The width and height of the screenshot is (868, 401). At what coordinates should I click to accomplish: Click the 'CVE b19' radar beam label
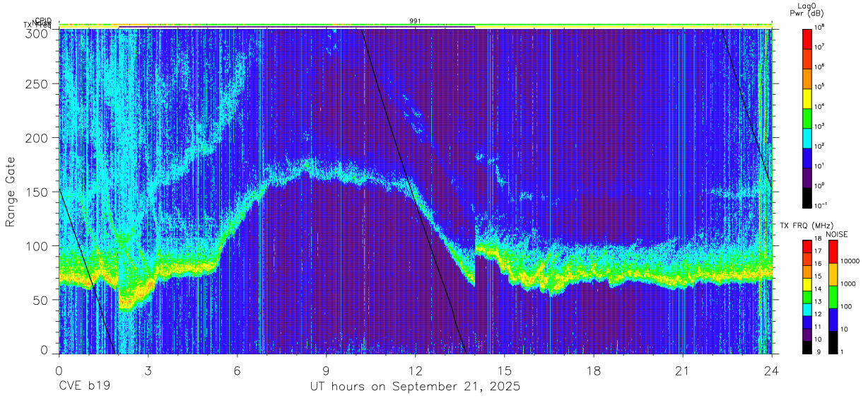click(x=84, y=387)
